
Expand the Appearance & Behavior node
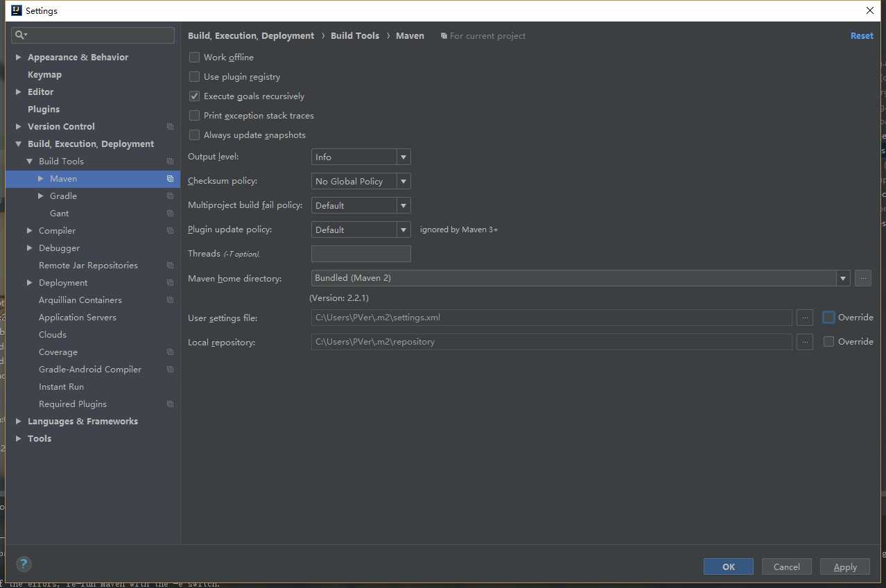click(x=19, y=57)
